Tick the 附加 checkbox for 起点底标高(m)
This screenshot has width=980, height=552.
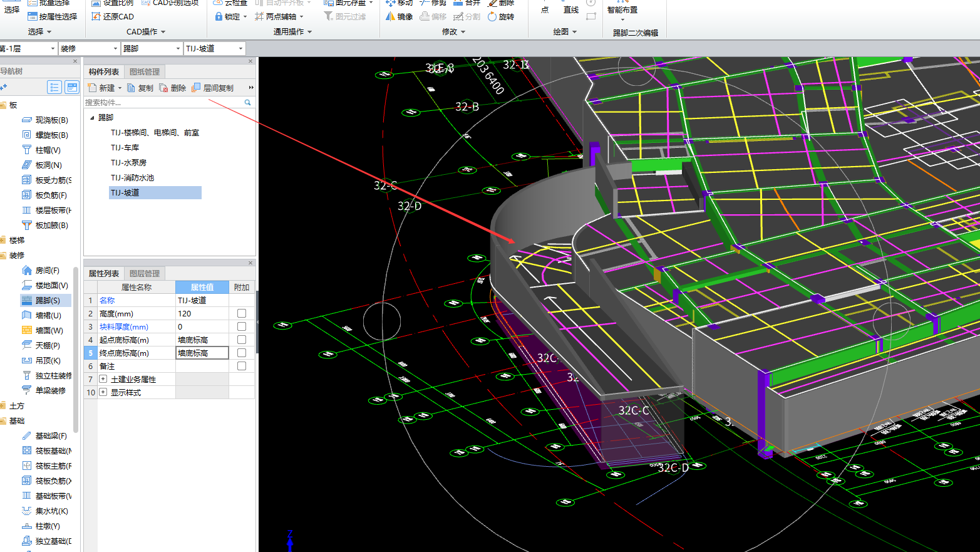point(242,340)
